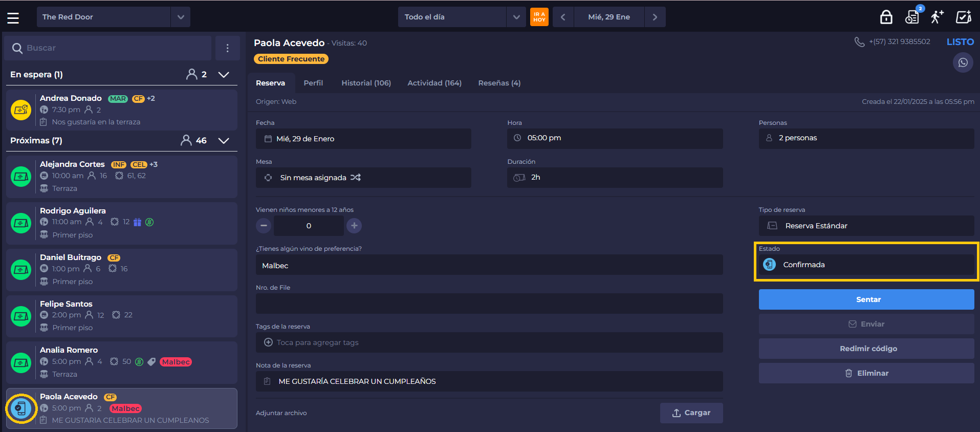The width and height of the screenshot is (980, 432).
Task: Click Alejandra Cortes' green status icon
Action: point(21,177)
